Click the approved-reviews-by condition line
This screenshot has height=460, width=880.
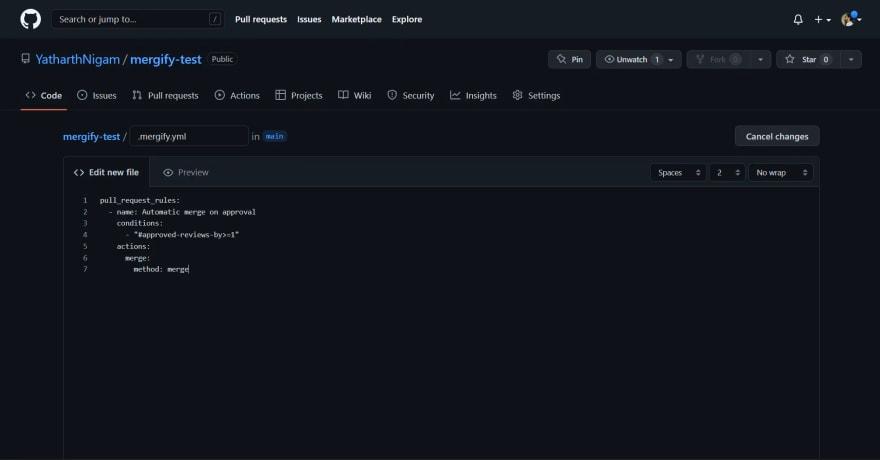coord(182,234)
